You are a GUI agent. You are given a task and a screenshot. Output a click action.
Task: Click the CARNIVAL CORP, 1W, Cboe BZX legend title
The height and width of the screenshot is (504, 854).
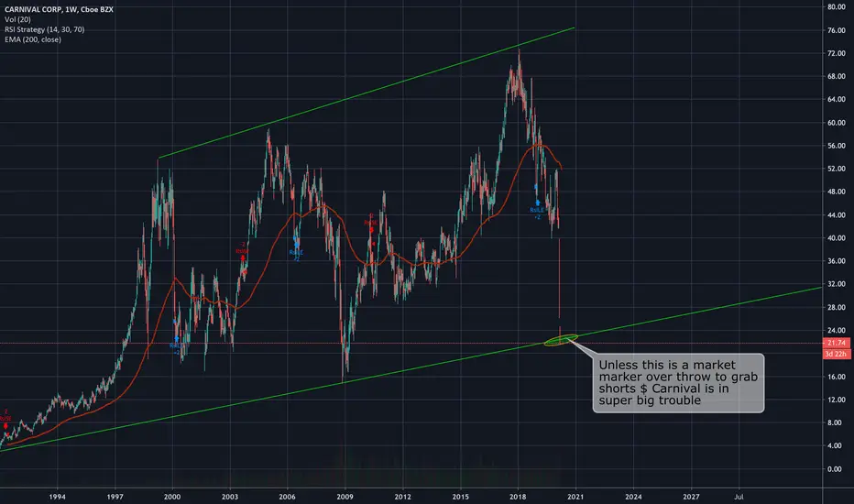click(x=59, y=9)
